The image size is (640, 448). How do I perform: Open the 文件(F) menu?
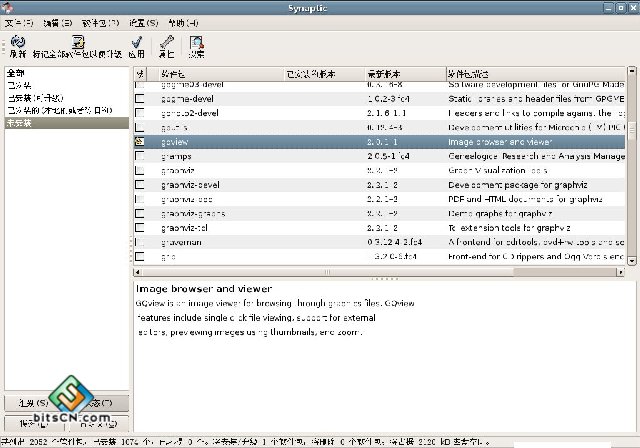click(x=19, y=23)
